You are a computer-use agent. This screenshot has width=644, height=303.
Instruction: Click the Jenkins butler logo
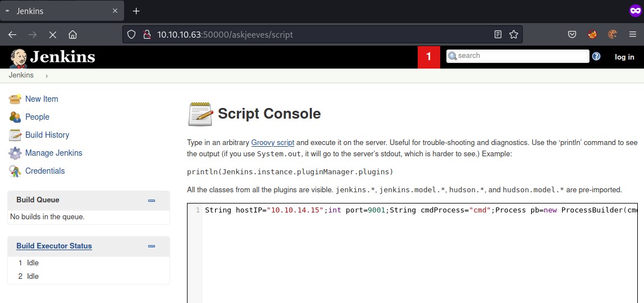pyautogui.click(x=19, y=57)
